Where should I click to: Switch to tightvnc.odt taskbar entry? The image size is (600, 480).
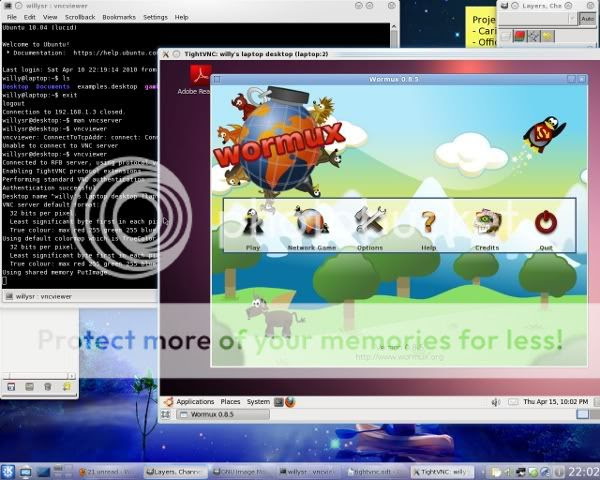375,472
